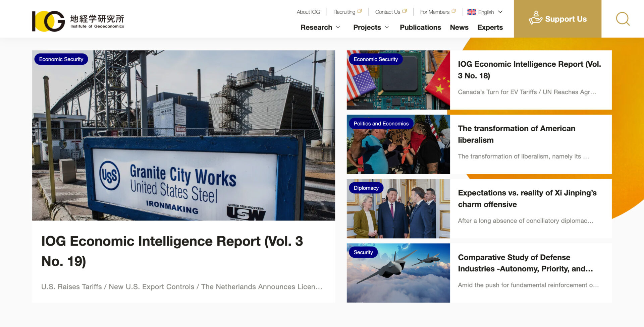Click the external-link icon next to Contact Us
This screenshot has height=327, width=644.
click(x=405, y=11)
